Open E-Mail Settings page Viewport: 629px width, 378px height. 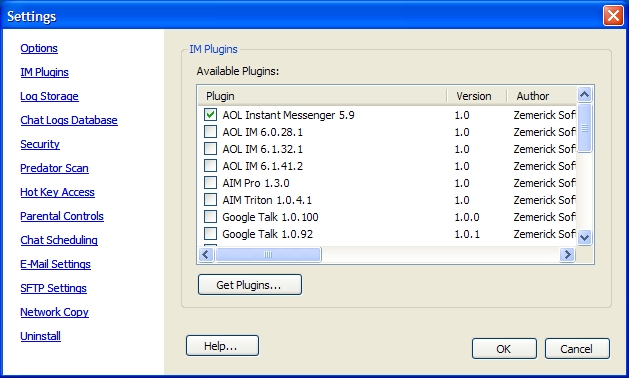click(56, 264)
